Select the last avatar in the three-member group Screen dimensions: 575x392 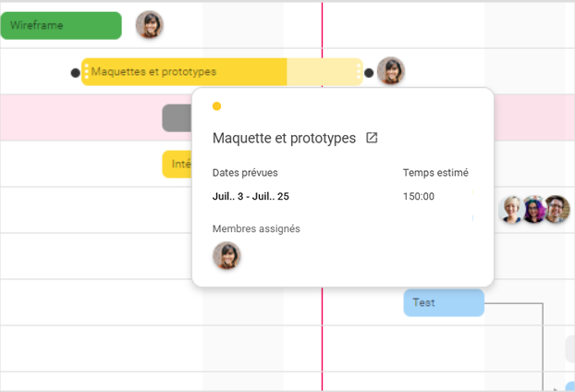click(557, 210)
